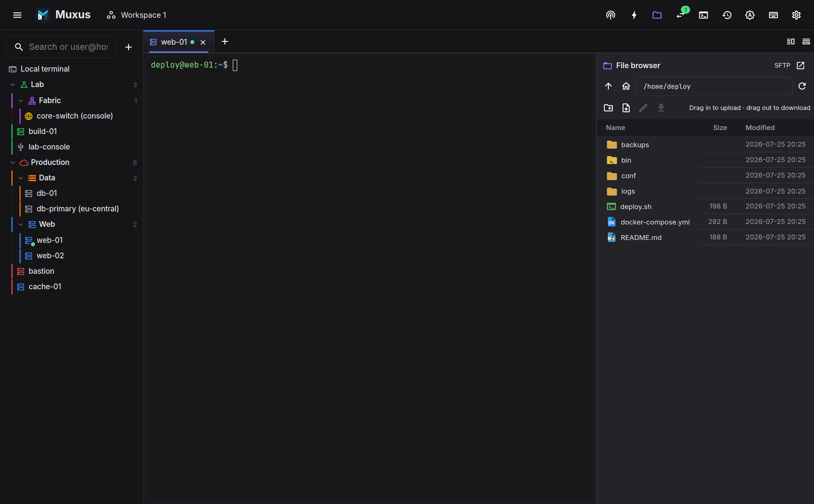814x504 pixels.
Task: Open a new terminal tab
Action: [x=225, y=41]
